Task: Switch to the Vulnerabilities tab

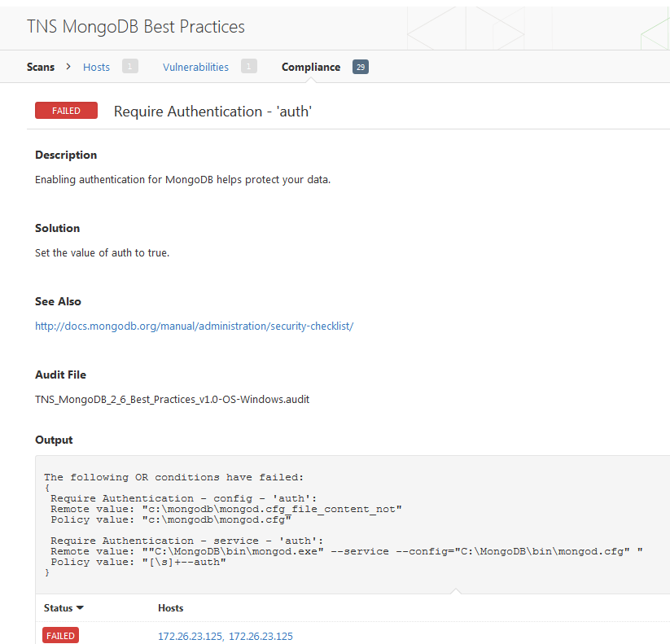Action: coord(195,67)
